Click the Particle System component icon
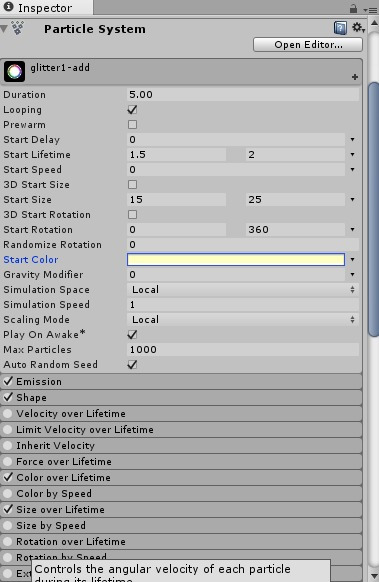The width and height of the screenshot is (379, 582). pyautogui.click(x=17, y=28)
